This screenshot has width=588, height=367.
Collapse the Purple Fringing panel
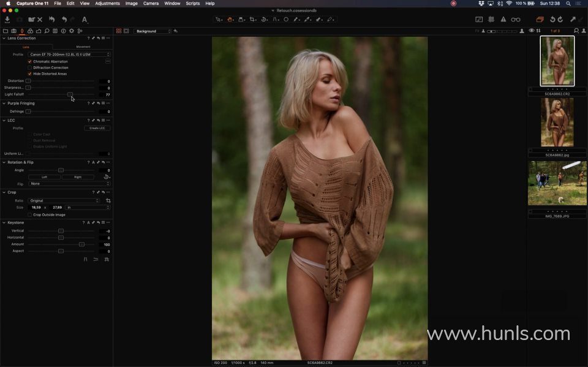pyautogui.click(x=4, y=103)
